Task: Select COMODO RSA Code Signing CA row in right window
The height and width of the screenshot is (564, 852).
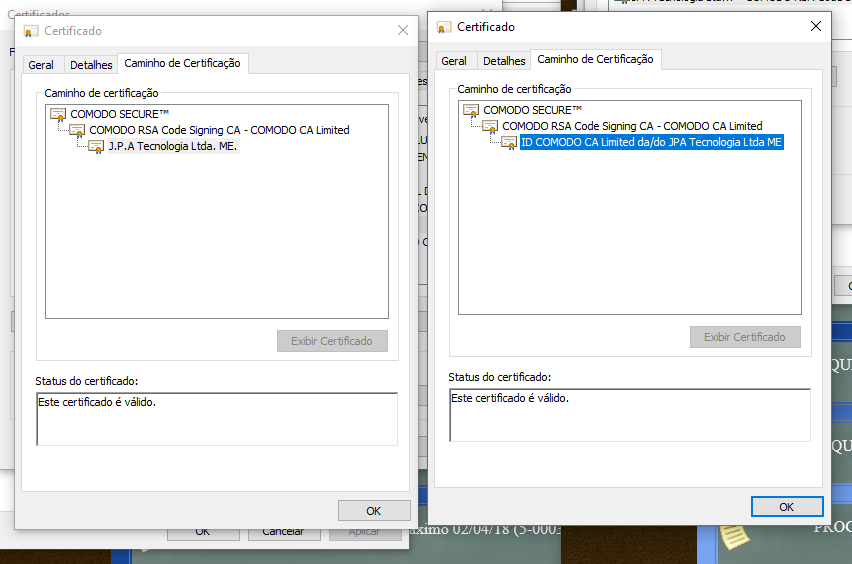Action: click(x=632, y=126)
